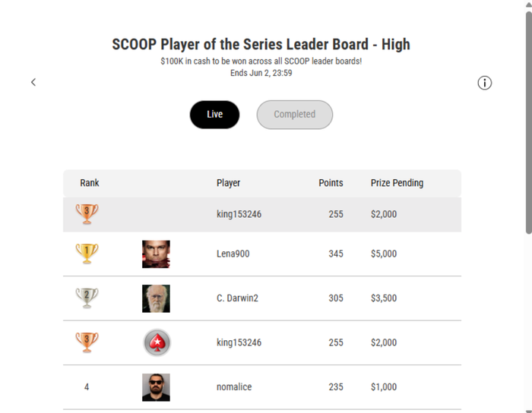The width and height of the screenshot is (532, 413).
Task: Switch to the Live tab
Action: (x=215, y=115)
